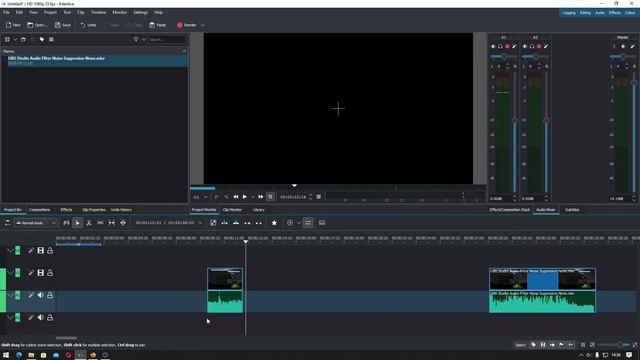Click the Windows Start button
Image resolution: width=640 pixels, height=360 pixels.
tap(6, 355)
